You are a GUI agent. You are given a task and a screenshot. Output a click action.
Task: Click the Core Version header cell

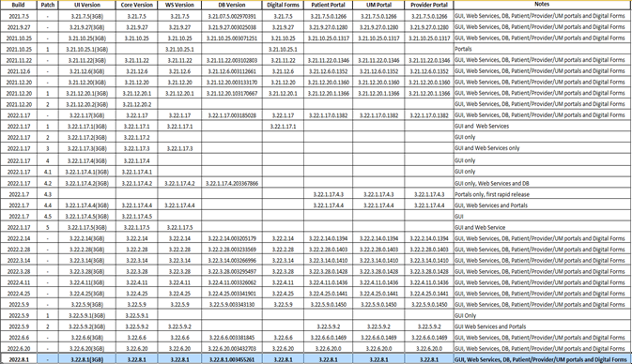[137, 6]
